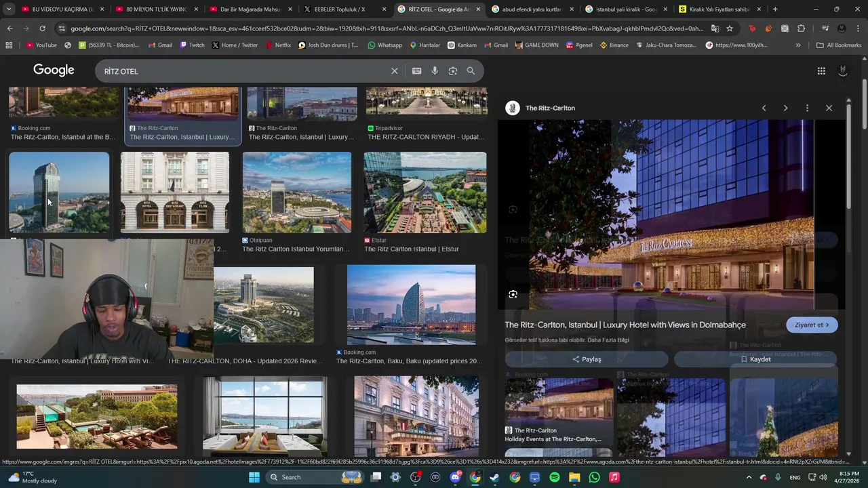The height and width of the screenshot is (488, 868).
Task: Show the next image in preview panel
Action: (x=785, y=108)
